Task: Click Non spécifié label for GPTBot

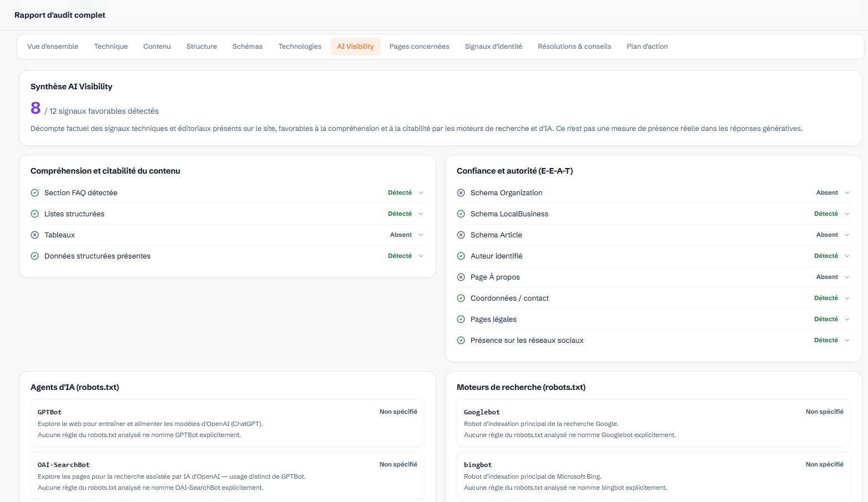Action: 398,412
